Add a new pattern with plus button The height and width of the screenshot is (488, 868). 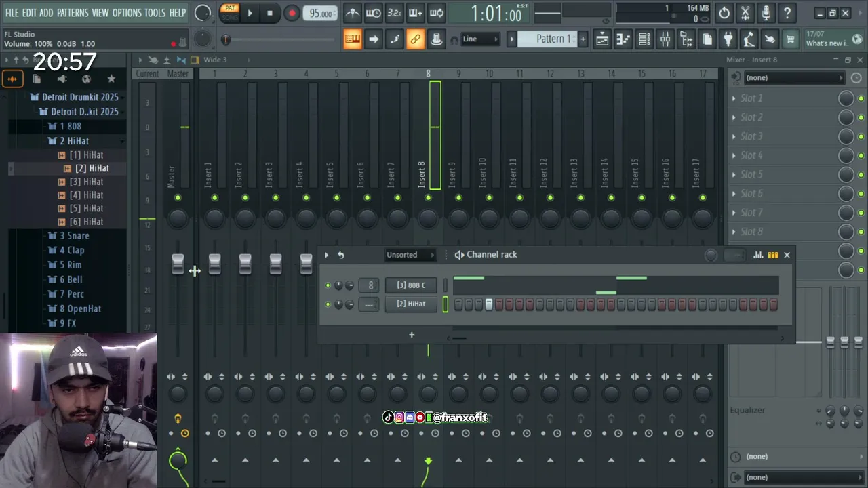click(x=583, y=39)
